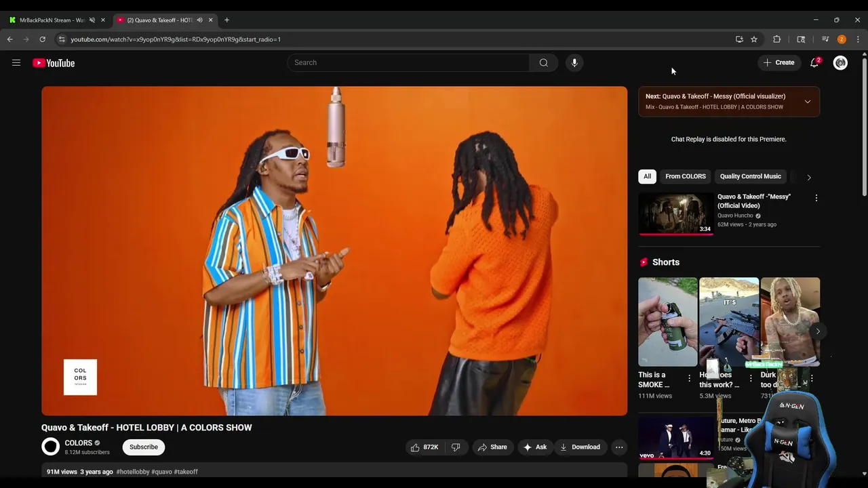Viewport: 868px width, 488px height.
Task: Show more filter chips with the arrow
Action: (808, 178)
